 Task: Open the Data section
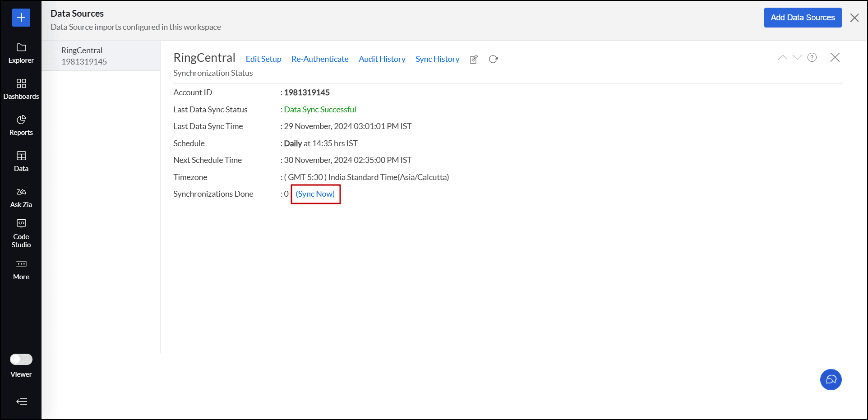tap(21, 161)
